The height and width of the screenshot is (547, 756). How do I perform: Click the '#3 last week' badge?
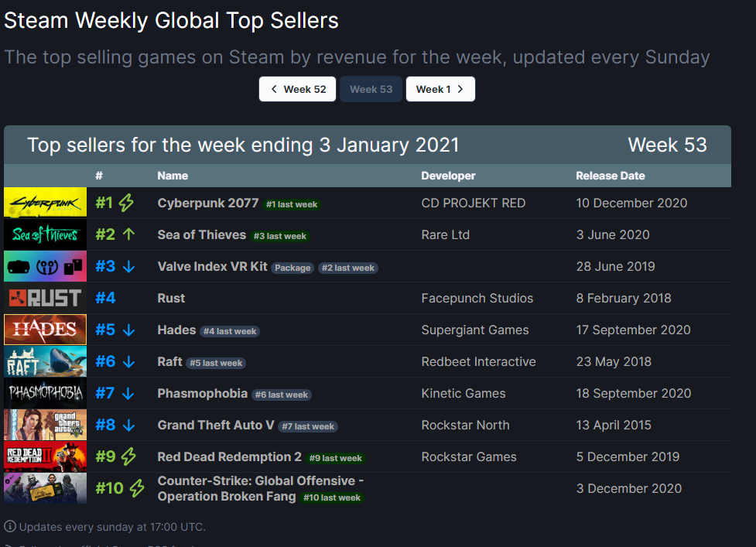point(279,236)
